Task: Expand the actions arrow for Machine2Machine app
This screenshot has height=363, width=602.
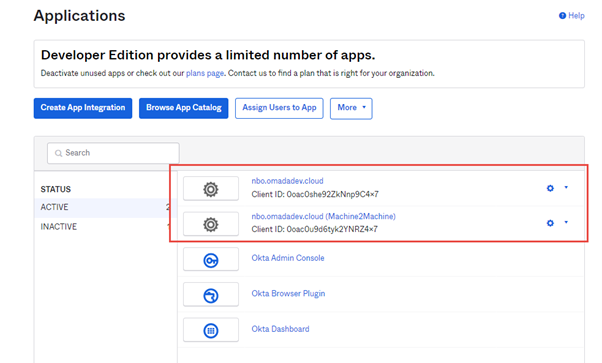Action: point(566,222)
